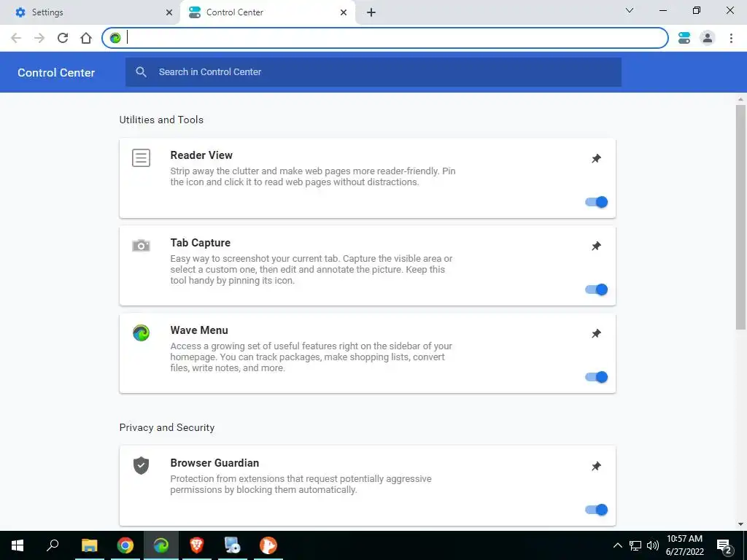Screen dimensions: 747x560
Task: Click the Wave Menu logo icon
Action: point(141,332)
